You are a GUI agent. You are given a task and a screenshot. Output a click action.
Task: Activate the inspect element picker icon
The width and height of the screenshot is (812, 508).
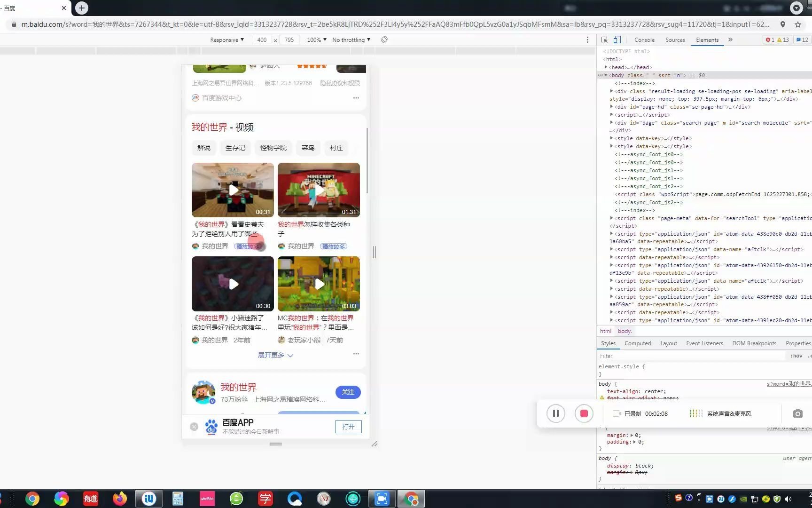tap(604, 40)
